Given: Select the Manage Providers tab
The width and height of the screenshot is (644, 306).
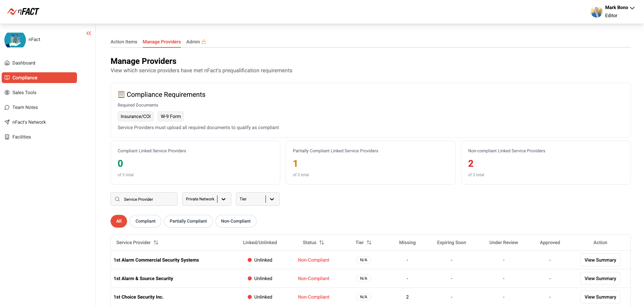Looking at the screenshot, I should 162,42.
